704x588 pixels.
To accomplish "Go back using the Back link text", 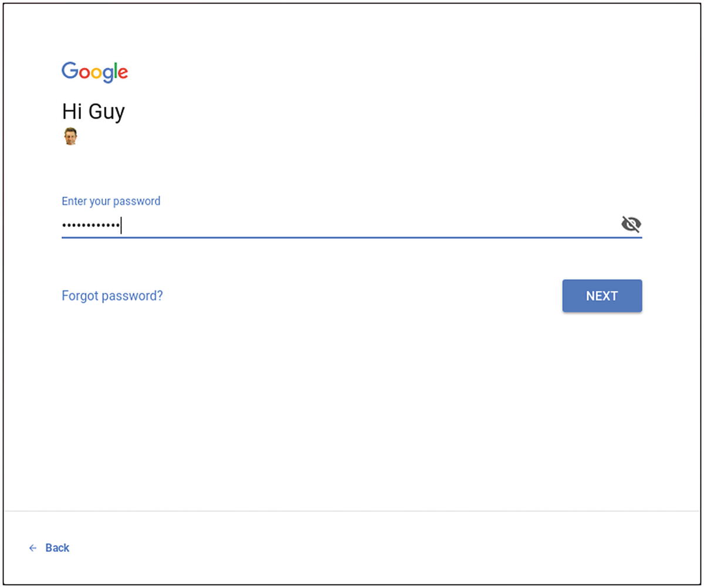I will [57, 548].
